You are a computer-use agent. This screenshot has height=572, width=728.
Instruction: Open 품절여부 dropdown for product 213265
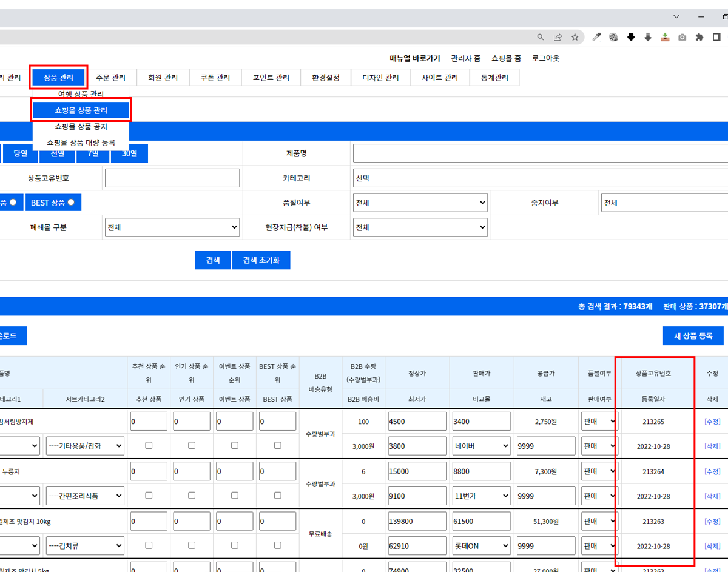click(x=599, y=421)
